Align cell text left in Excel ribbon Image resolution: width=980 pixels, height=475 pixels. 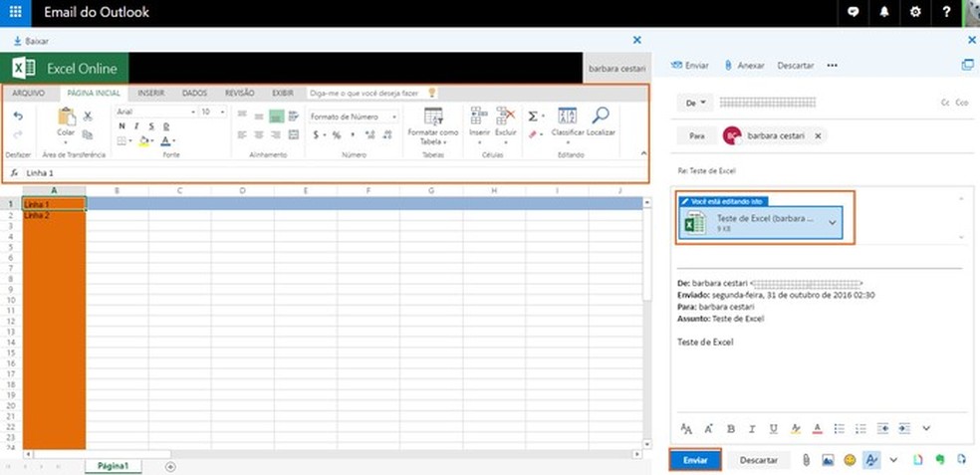click(x=242, y=135)
